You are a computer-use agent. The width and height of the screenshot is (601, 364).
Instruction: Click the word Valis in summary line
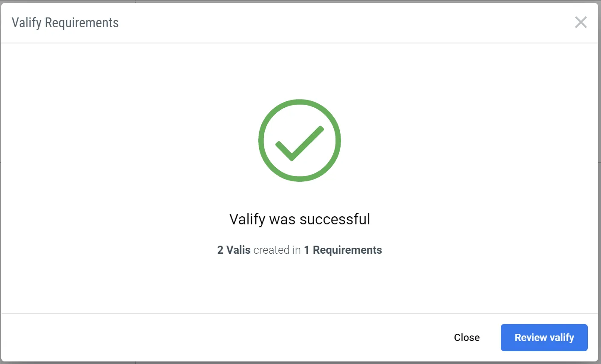point(238,250)
